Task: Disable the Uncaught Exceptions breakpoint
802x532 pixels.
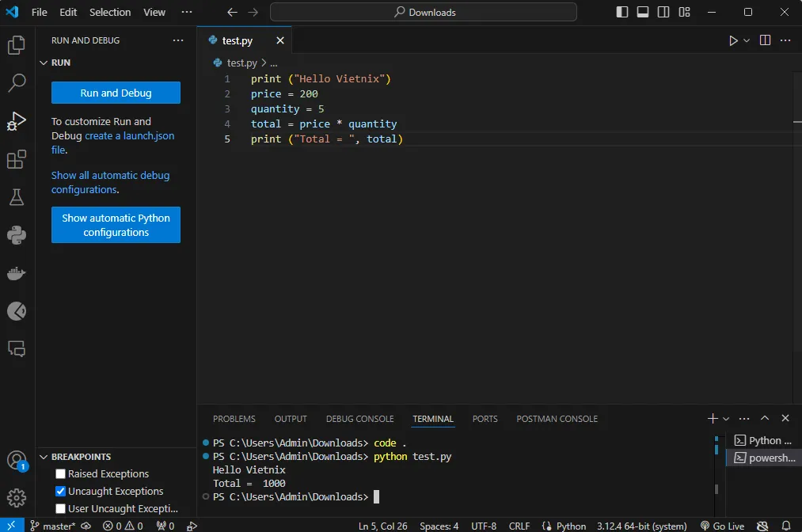Action: pyautogui.click(x=60, y=491)
